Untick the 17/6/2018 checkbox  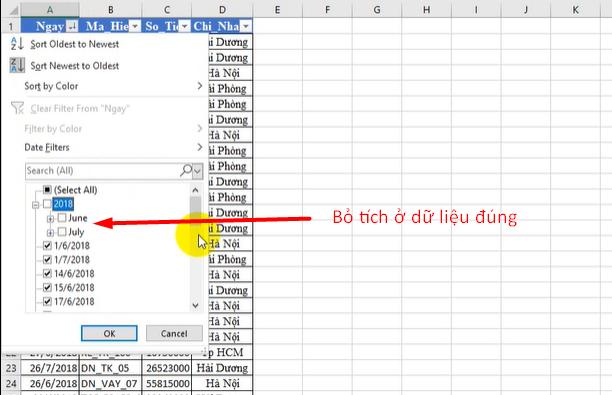pyautogui.click(x=47, y=301)
